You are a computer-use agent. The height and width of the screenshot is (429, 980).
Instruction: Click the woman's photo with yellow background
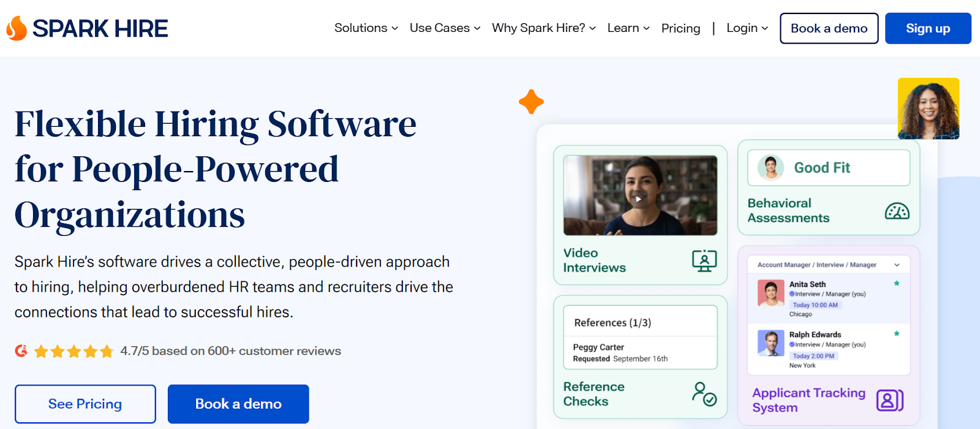pyautogui.click(x=929, y=108)
